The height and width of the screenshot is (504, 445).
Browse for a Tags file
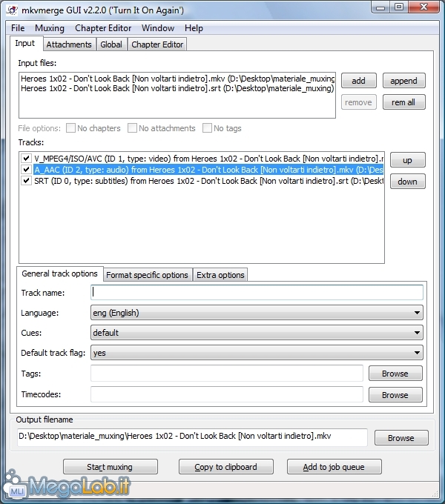pos(395,374)
